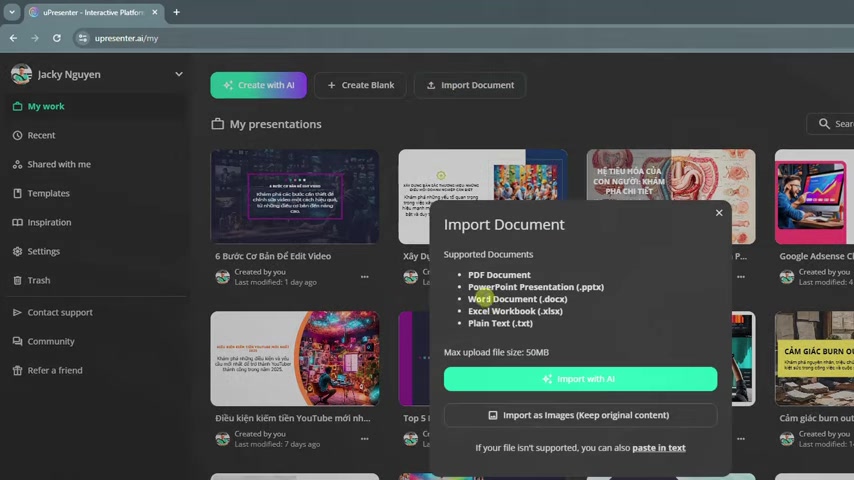This screenshot has width=854, height=480.
Task: Open options menu for 6 Bước Cơ Bản presentation
Action: coord(364,277)
